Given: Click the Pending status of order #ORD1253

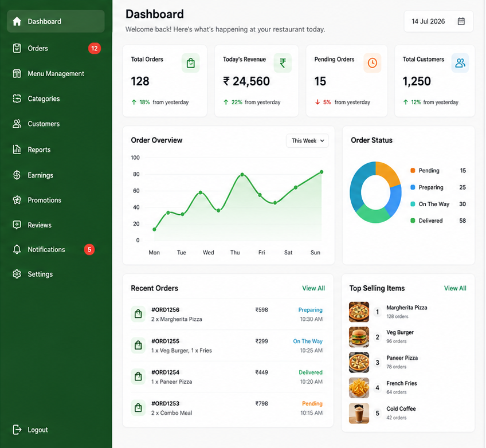Looking at the screenshot, I should tap(312, 404).
